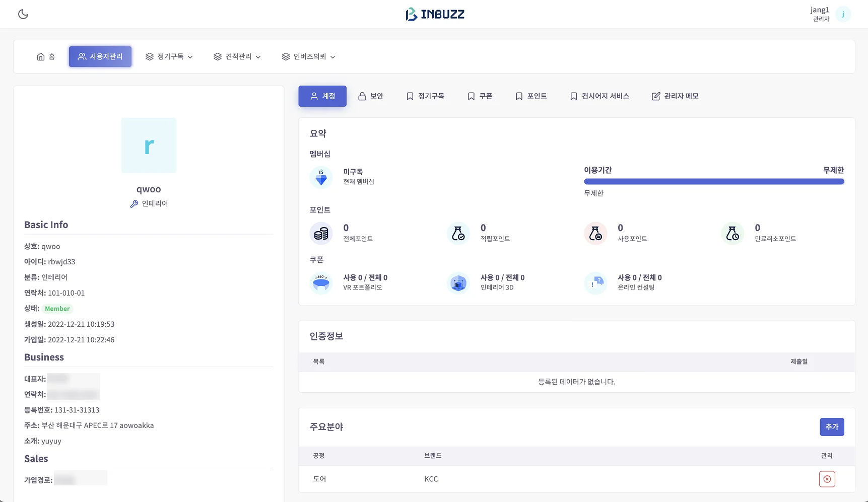Click 만료취소포인트 bag icon
868x502 pixels.
[x=732, y=233]
